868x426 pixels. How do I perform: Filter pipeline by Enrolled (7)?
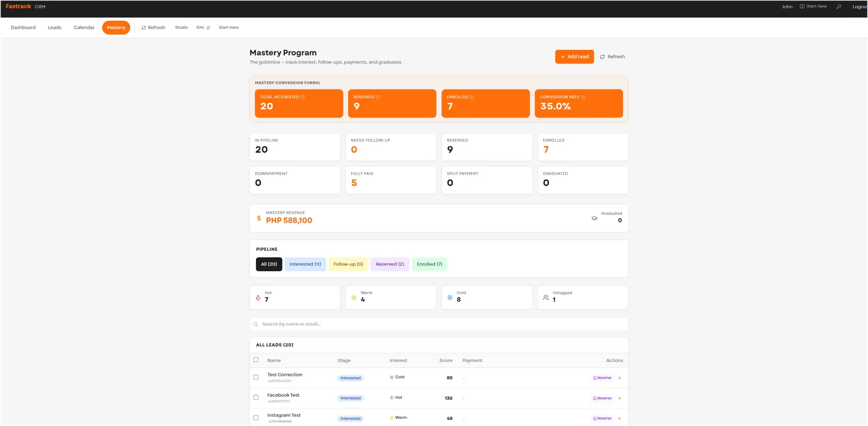pyautogui.click(x=430, y=264)
